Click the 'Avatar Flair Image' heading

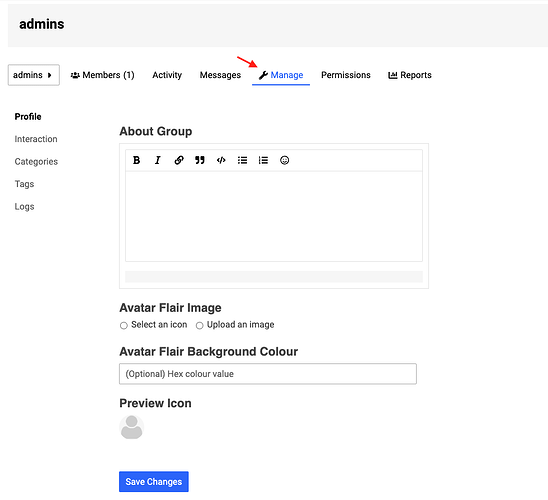[x=171, y=308]
